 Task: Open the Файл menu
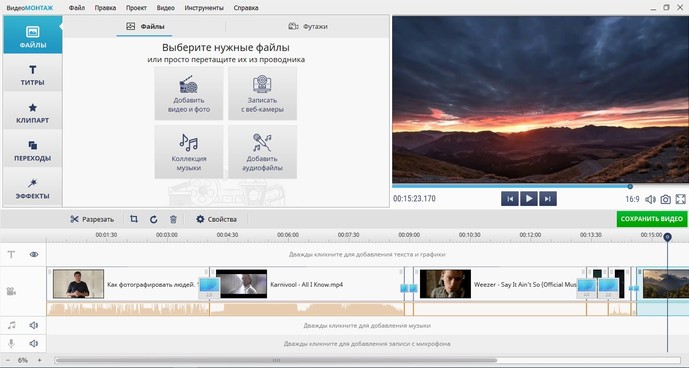(77, 7)
